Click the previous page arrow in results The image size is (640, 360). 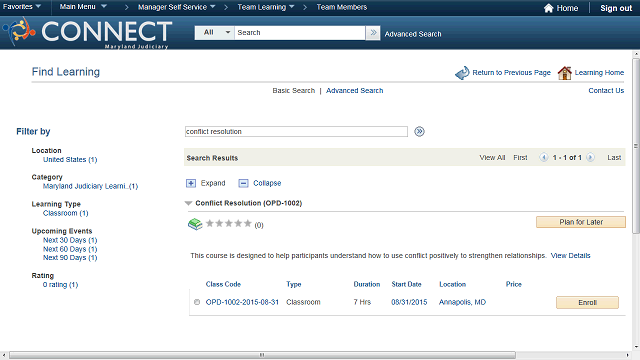pyautogui.click(x=543, y=158)
